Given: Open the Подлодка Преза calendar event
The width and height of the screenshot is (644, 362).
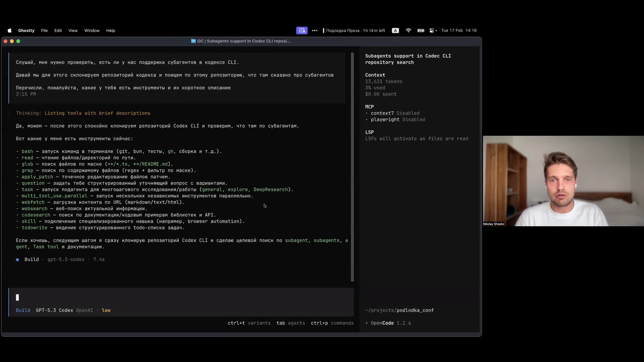Looking at the screenshot, I should [x=354, y=30].
